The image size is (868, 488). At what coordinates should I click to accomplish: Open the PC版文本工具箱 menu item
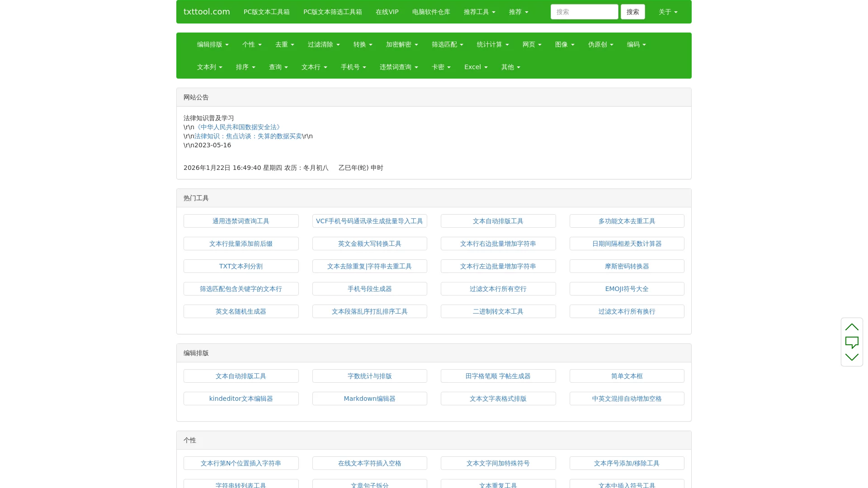[266, 12]
